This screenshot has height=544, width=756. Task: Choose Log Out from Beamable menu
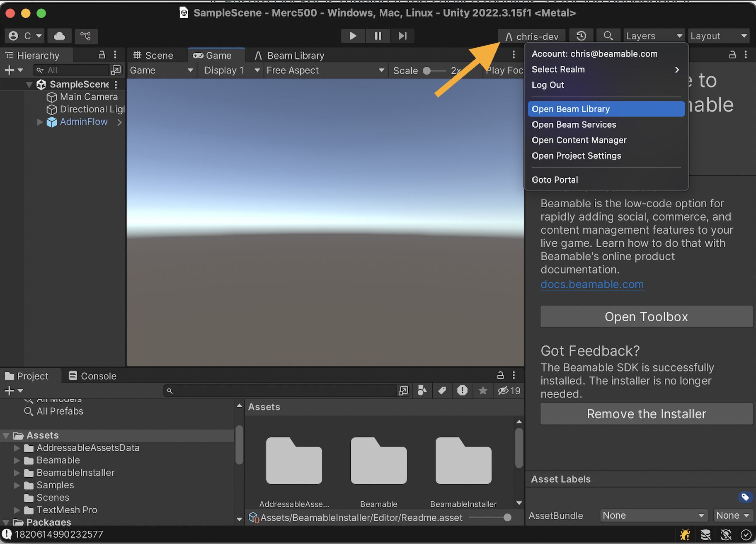(x=606, y=85)
